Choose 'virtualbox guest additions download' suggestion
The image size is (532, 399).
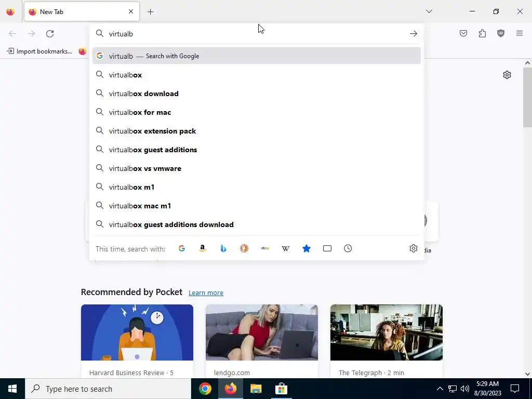pos(257,224)
